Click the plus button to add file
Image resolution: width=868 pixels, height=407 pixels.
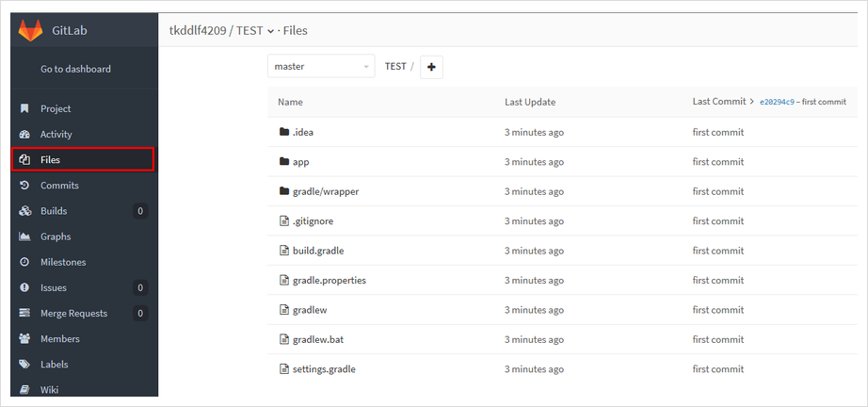432,67
